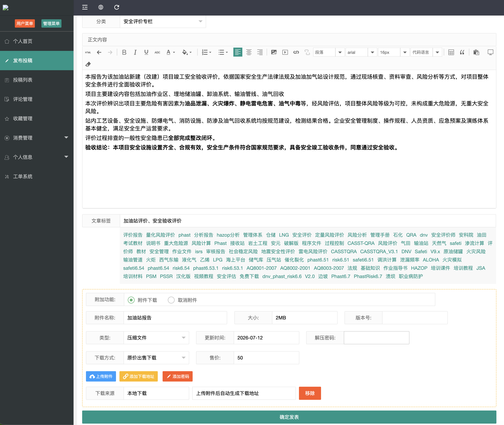The height and width of the screenshot is (425, 504).
Task: Switch editor to HTML source mode
Action: click(x=88, y=52)
